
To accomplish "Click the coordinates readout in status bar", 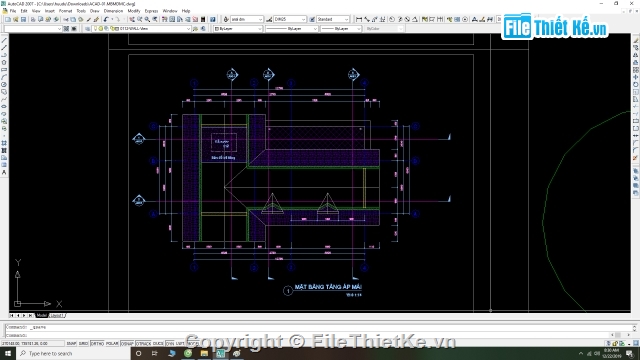I will (33, 344).
